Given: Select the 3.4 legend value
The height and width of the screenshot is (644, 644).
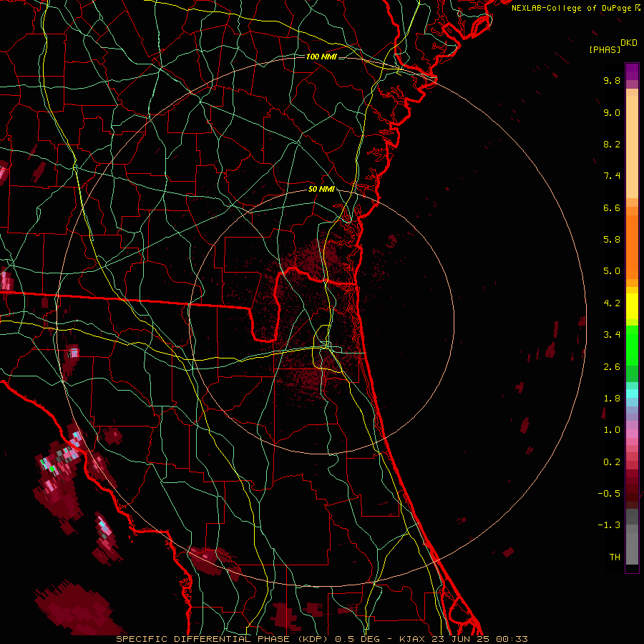Looking at the screenshot, I should tap(612, 335).
